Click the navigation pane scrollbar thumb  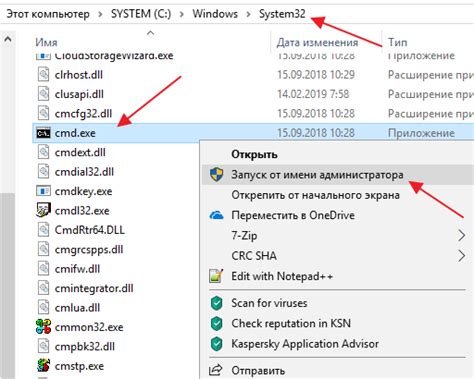(x=8, y=286)
